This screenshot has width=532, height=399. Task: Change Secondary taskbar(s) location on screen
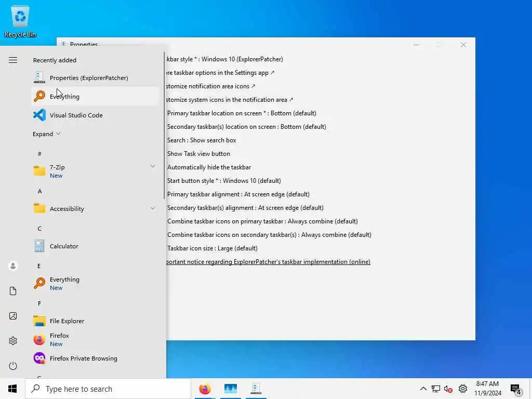[x=247, y=127]
